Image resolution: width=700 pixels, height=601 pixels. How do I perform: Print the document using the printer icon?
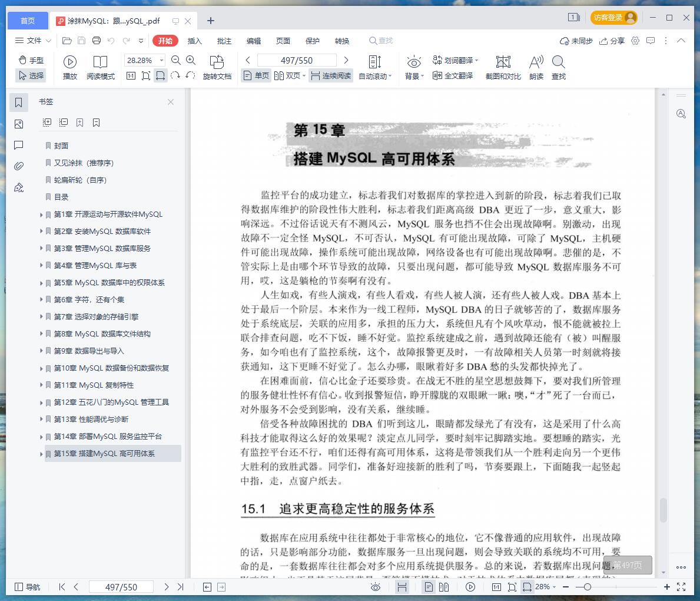click(x=97, y=41)
